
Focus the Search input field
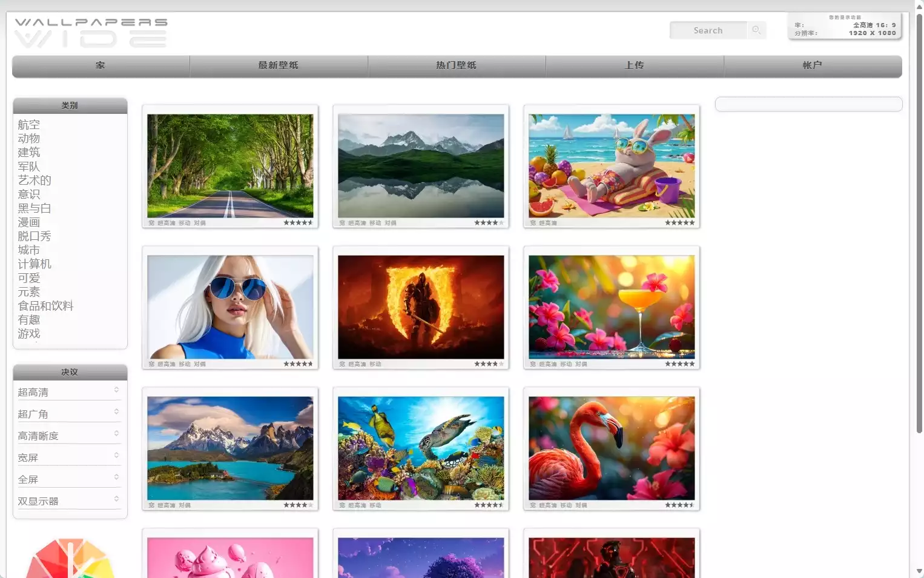[708, 30]
